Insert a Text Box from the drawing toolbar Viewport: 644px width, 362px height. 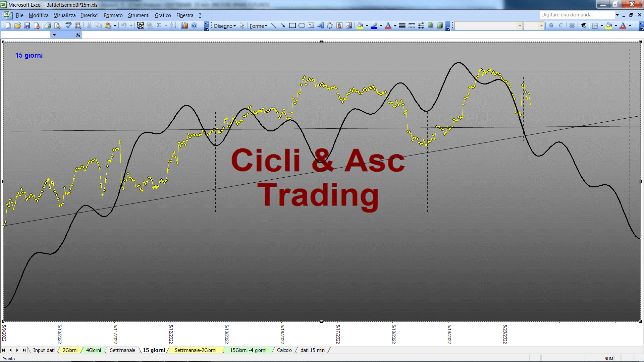pyautogui.click(x=311, y=25)
